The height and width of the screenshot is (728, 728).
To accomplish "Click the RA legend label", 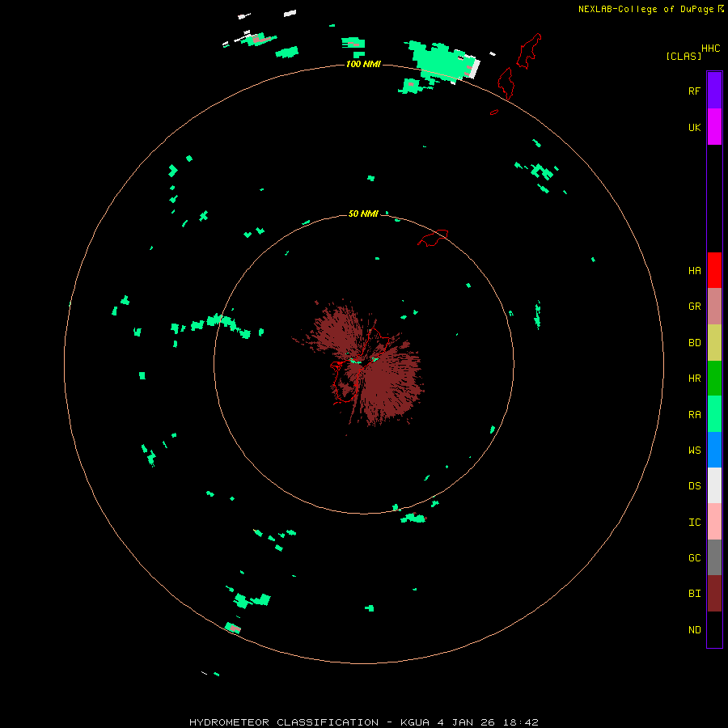I will coord(694,415).
